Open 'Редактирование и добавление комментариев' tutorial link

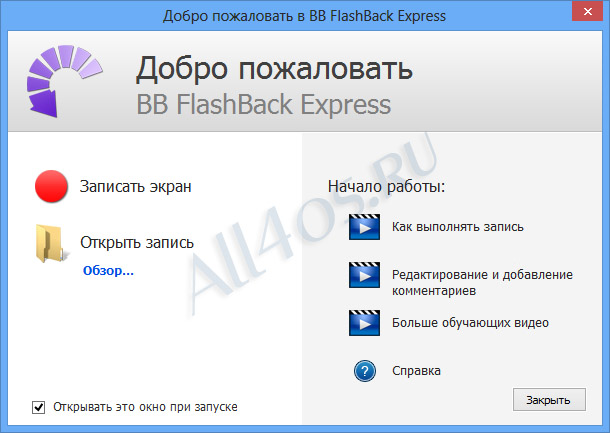pos(482,283)
